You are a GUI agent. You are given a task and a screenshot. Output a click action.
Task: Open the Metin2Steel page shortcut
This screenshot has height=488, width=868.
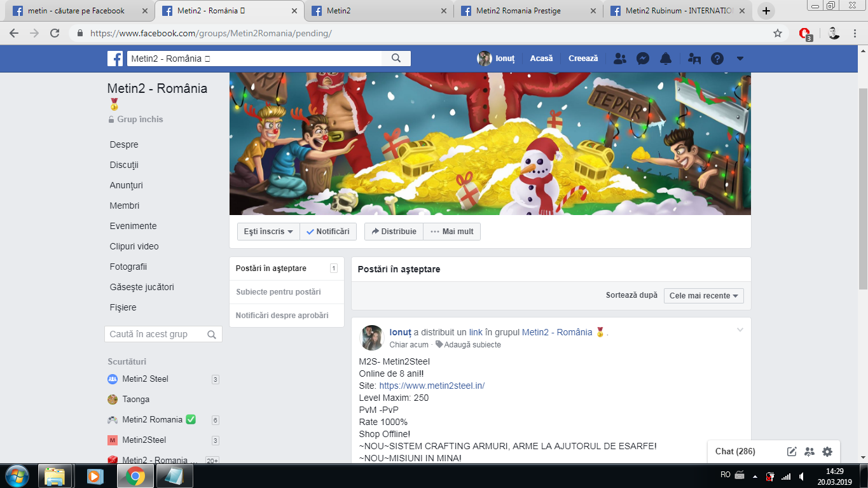(x=144, y=440)
